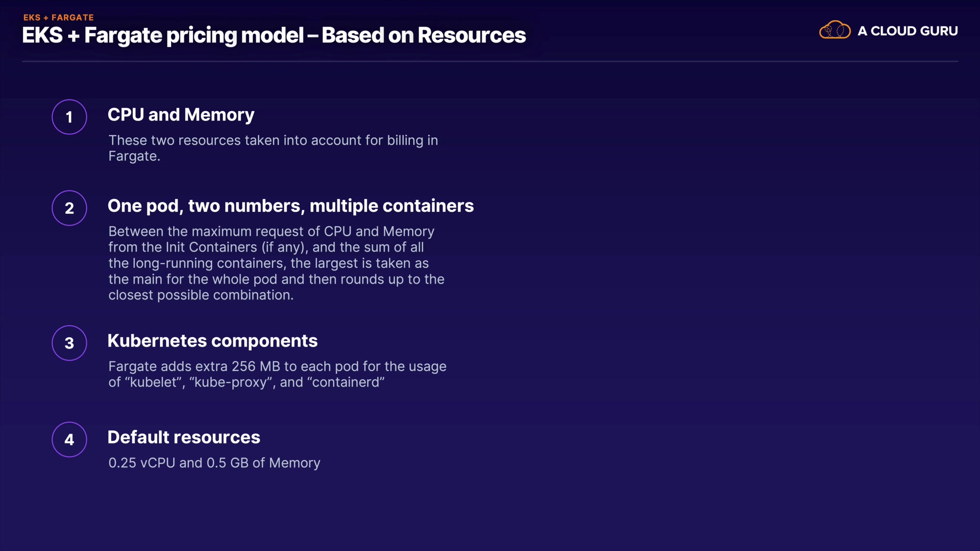The width and height of the screenshot is (980, 551).
Task: Click the word kubelet in quotes
Action: (x=153, y=382)
